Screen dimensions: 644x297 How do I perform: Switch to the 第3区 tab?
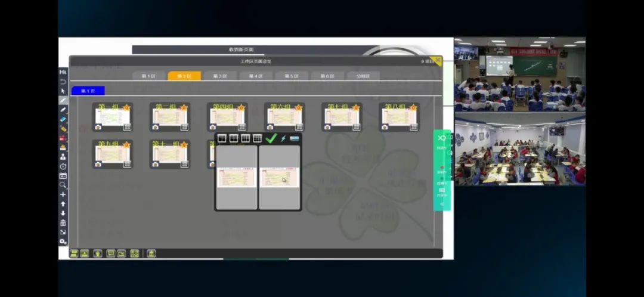(220, 76)
